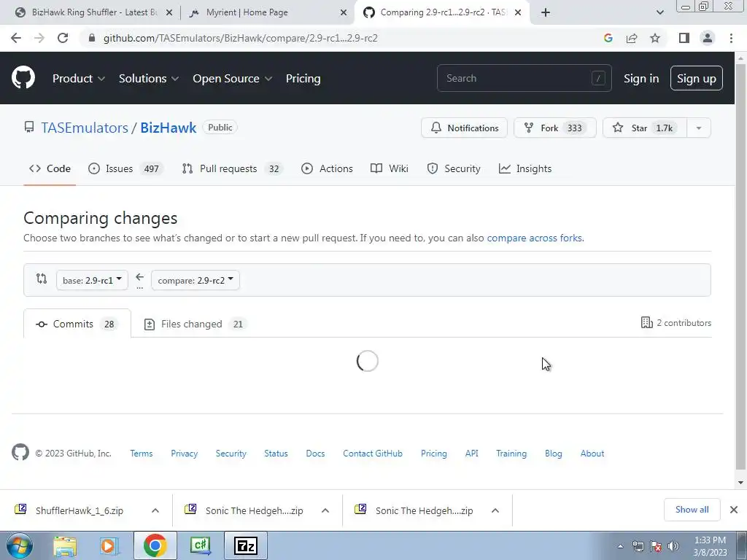Switch to the BizHawk Ring Shuffler tab
Screen dimensions: 747x560
pyautogui.click(x=93, y=12)
